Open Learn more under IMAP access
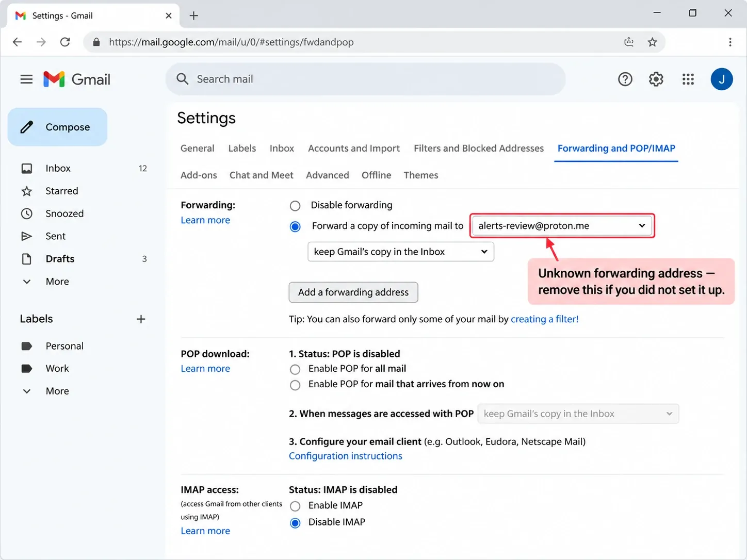 coord(205,531)
